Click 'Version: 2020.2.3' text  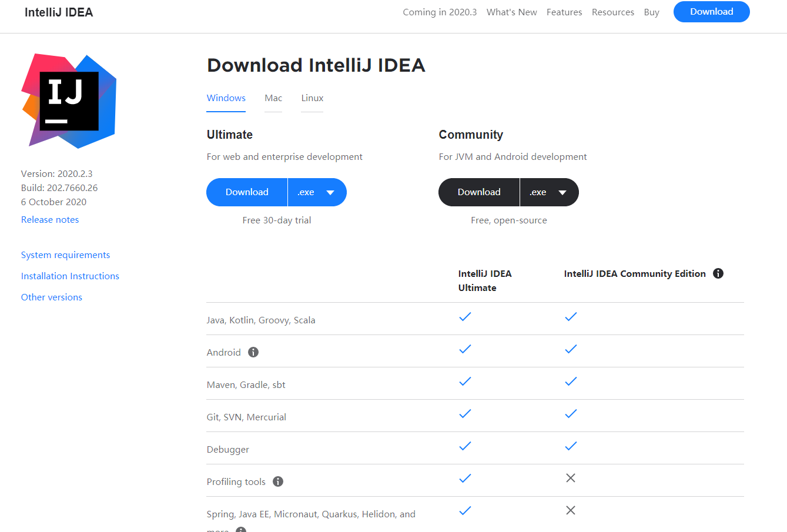click(x=57, y=174)
